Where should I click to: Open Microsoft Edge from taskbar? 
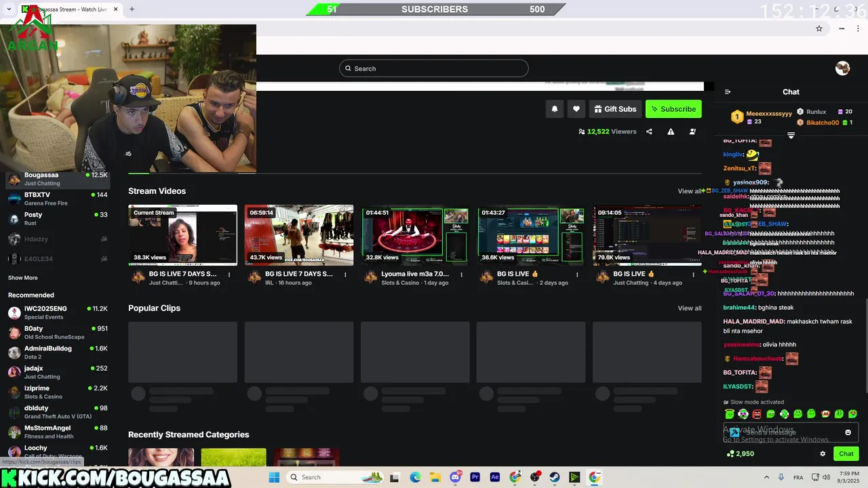(415, 477)
